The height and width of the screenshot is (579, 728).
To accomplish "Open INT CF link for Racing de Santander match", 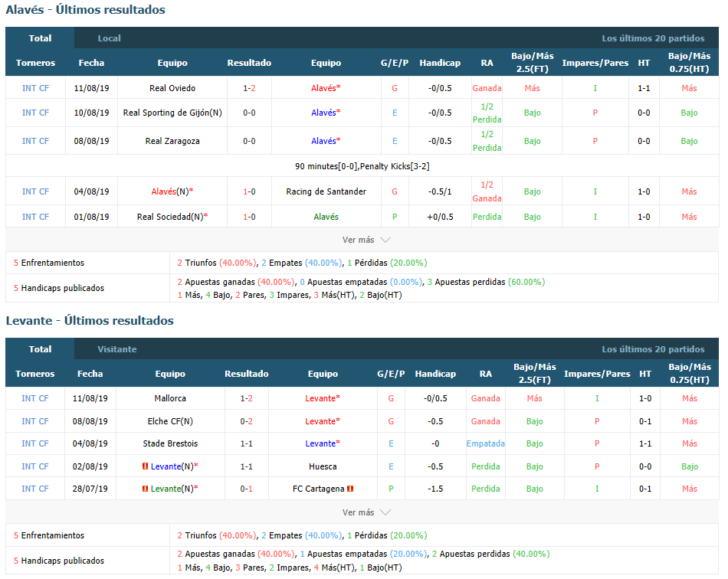I will (x=35, y=191).
